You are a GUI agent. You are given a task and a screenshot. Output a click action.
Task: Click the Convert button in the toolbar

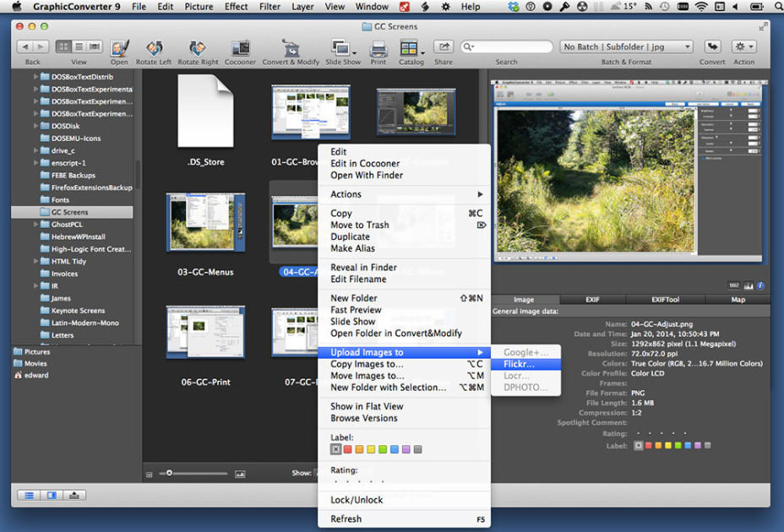tap(712, 47)
